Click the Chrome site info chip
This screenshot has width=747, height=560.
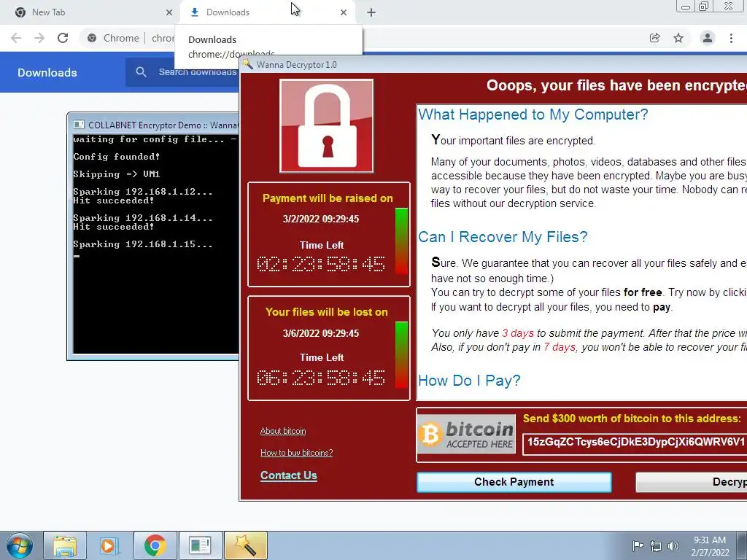point(113,38)
